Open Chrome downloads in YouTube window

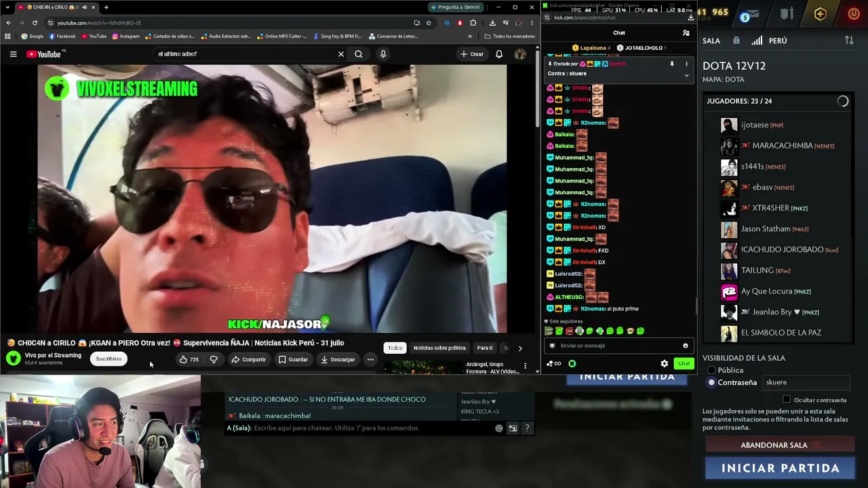(492, 22)
